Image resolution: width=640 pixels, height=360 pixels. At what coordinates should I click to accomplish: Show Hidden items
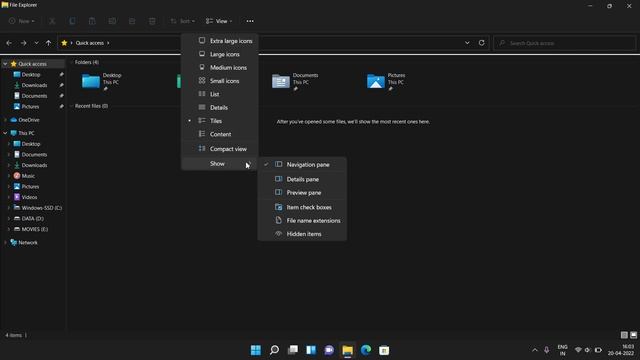tap(302, 234)
